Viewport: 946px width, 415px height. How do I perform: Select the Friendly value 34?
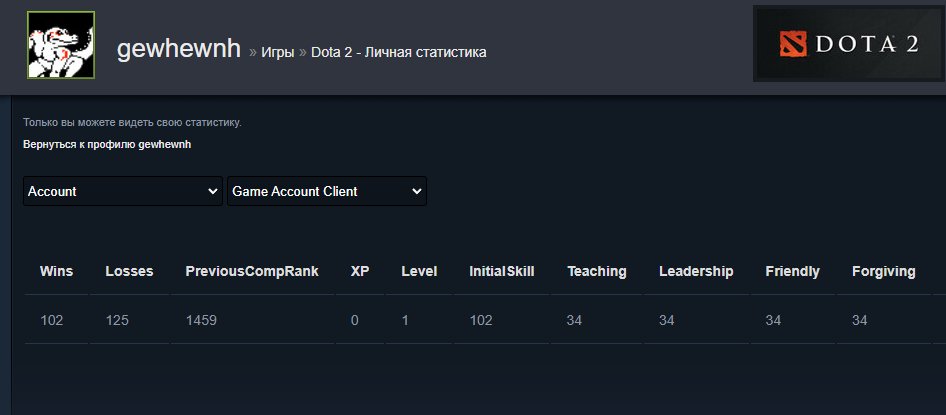point(773,320)
